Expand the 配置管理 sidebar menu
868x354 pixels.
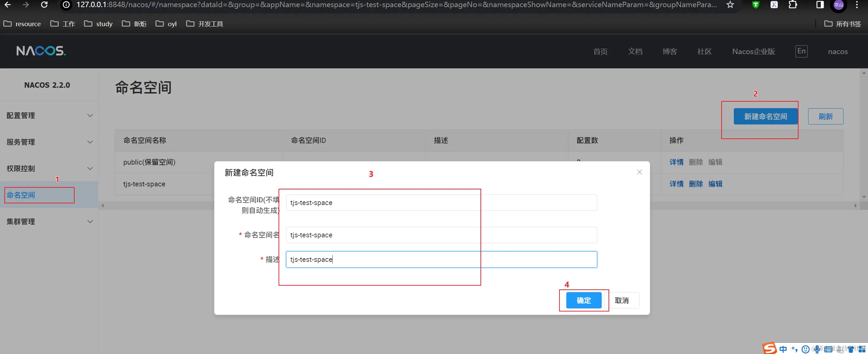point(49,116)
